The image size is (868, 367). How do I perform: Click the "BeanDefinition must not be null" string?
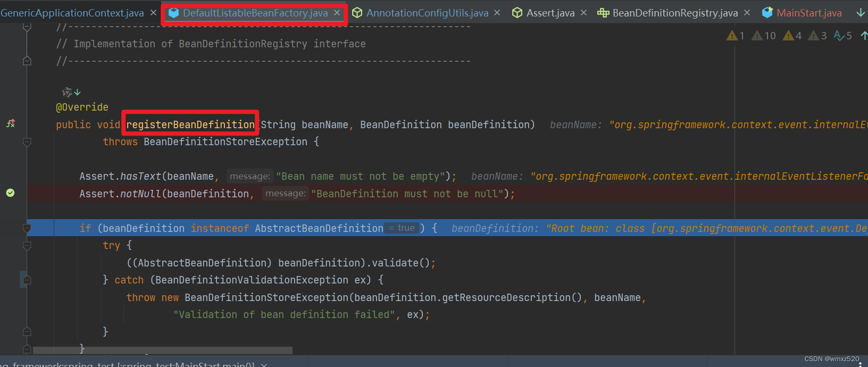click(407, 194)
